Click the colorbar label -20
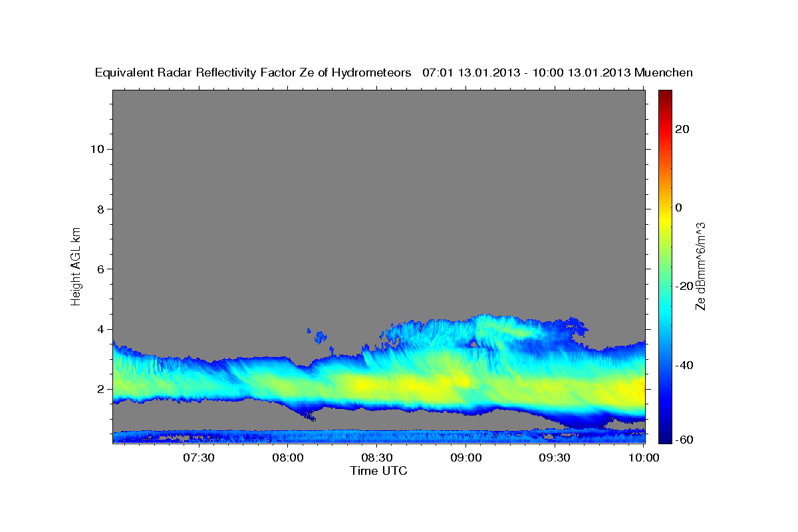This screenshot has height=532, width=798. pyautogui.click(x=684, y=287)
